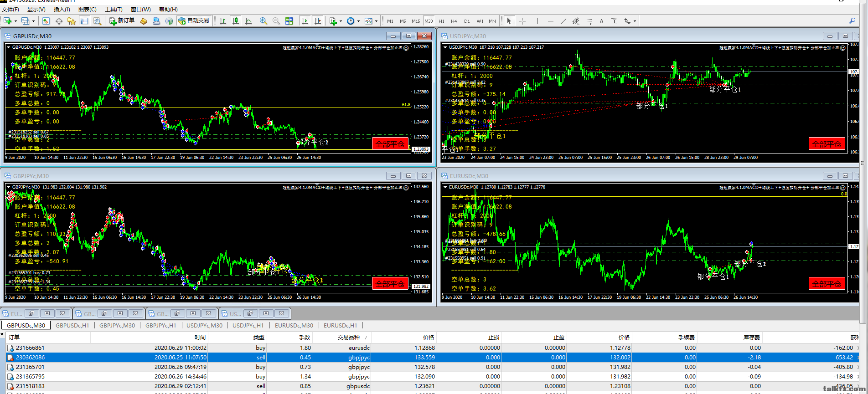The image size is (868, 394).
Task: Open the 插入(I) menu
Action: tap(62, 9)
